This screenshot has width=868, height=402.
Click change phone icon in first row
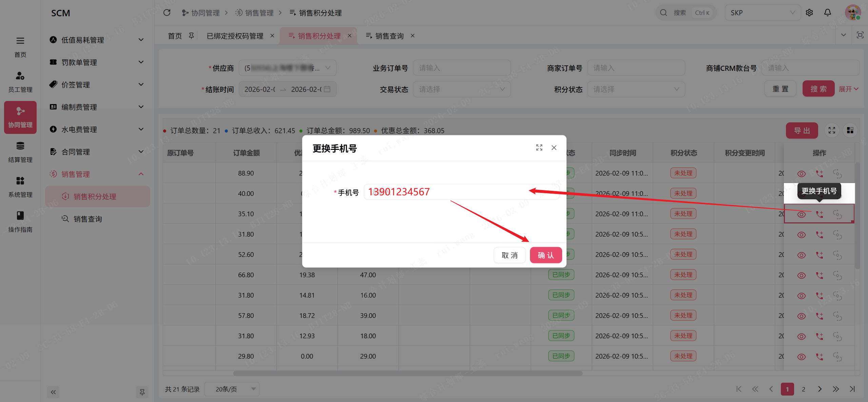[819, 174]
